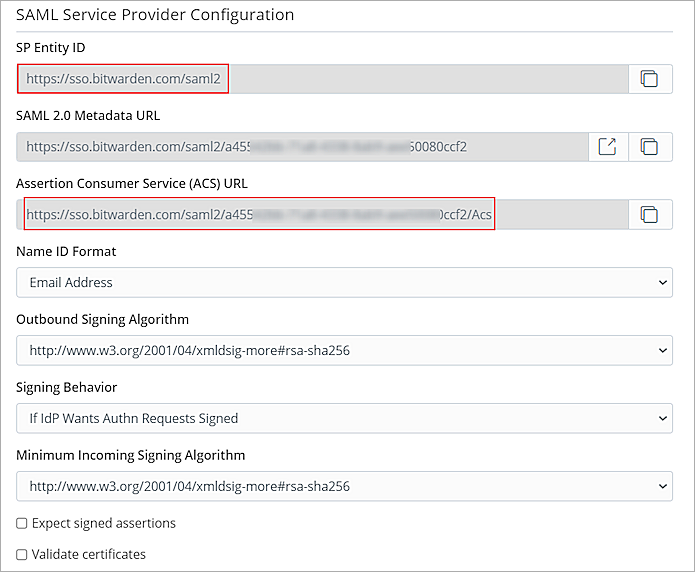
Task: Expand Minimum Incoming Signing Algorithm dropdown
Action: (x=344, y=486)
